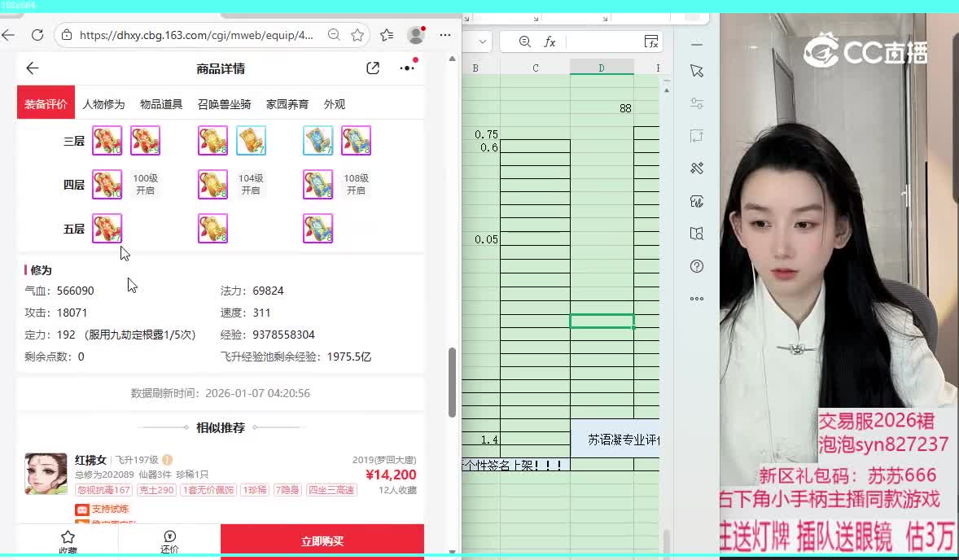Click 五层 red +7 gem
Viewport: 959px width, 560px height.
(107, 228)
